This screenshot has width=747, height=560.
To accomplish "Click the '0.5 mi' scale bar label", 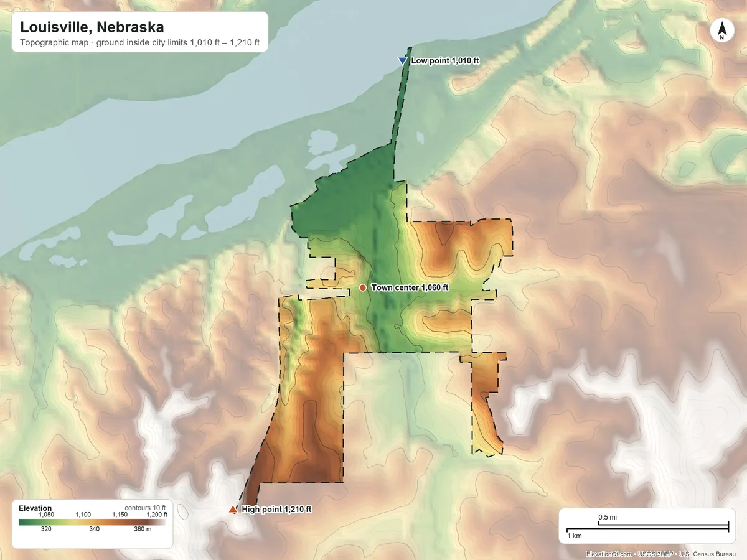I will click(608, 517).
